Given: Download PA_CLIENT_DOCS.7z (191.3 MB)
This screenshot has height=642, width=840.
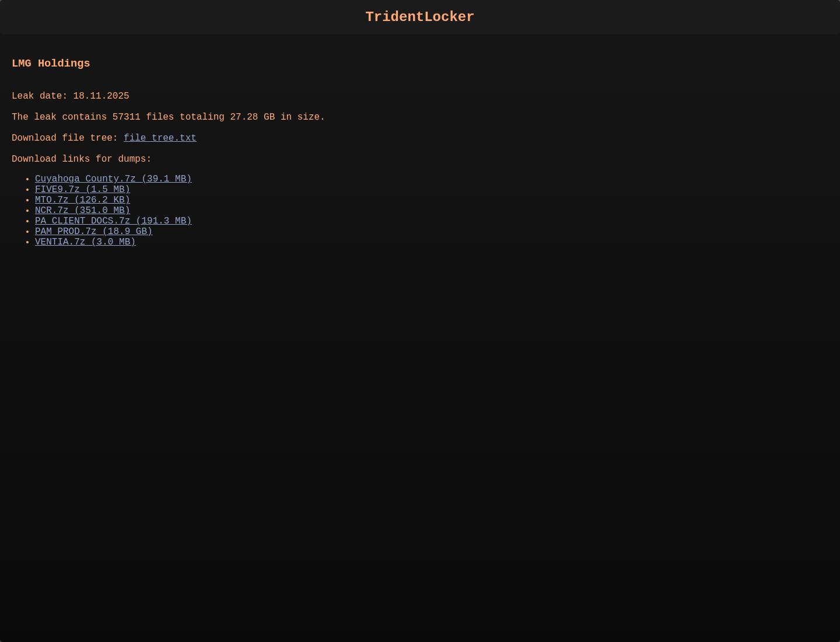Looking at the screenshot, I should (113, 221).
